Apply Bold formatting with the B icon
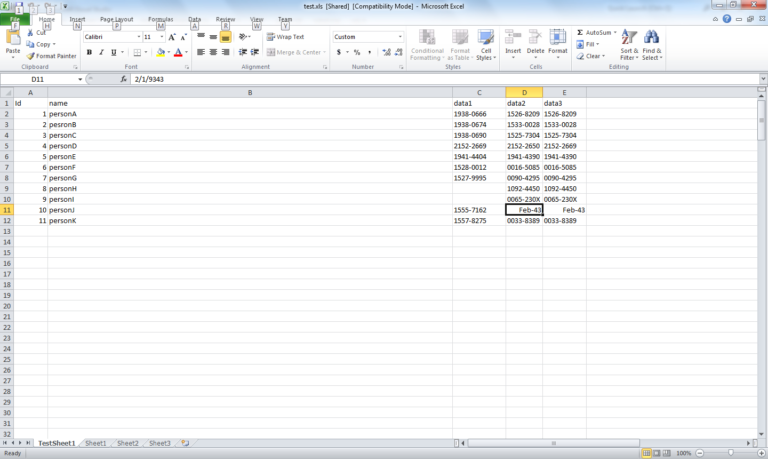Screen dimensions: 768x459 89,52
